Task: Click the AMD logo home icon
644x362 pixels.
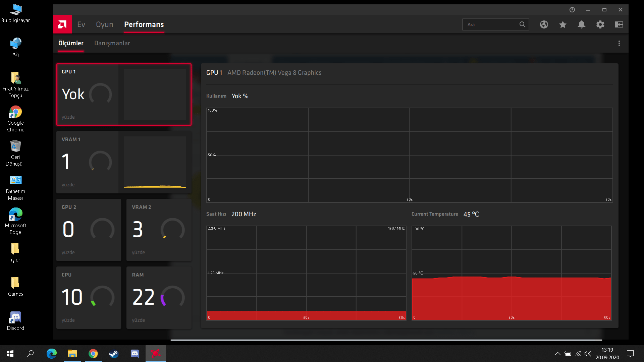Action: click(62, 24)
